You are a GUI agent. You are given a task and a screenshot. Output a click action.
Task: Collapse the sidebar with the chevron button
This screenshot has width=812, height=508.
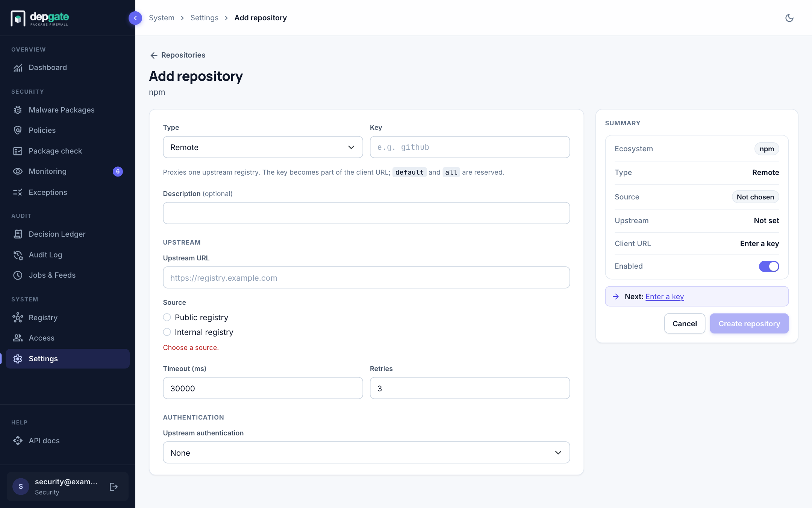coord(135,18)
